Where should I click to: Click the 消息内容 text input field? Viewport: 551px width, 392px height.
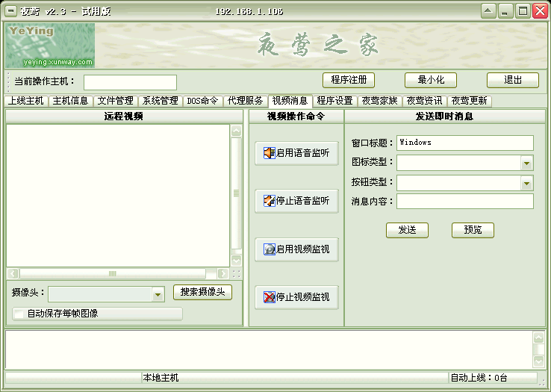[x=464, y=202]
